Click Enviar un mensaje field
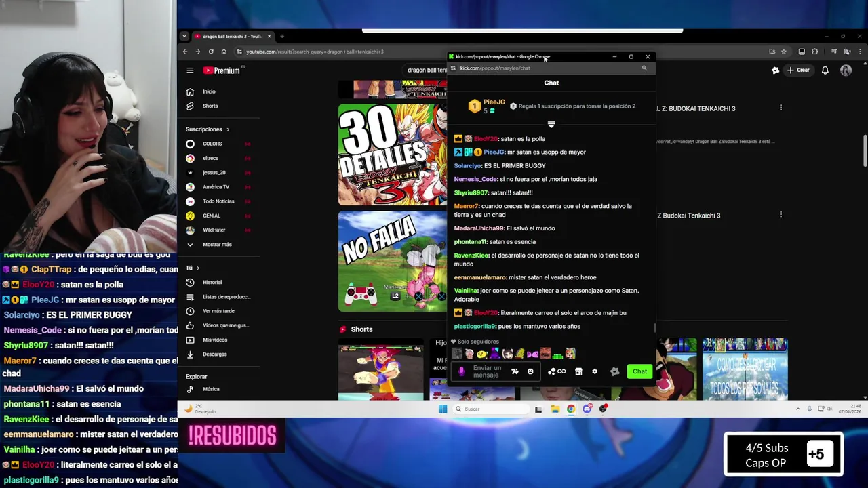The image size is (868, 488). coord(487,371)
